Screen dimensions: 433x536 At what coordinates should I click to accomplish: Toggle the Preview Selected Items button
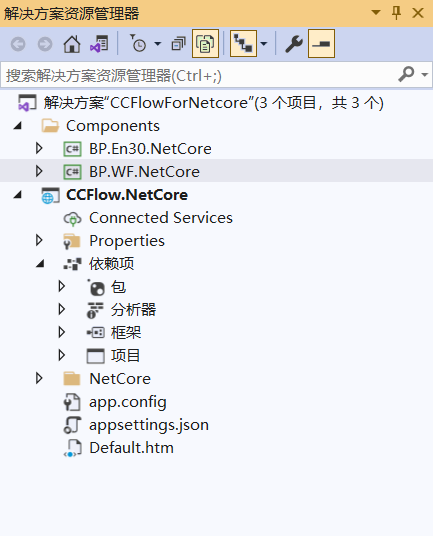pyautogui.click(x=321, y=44)
